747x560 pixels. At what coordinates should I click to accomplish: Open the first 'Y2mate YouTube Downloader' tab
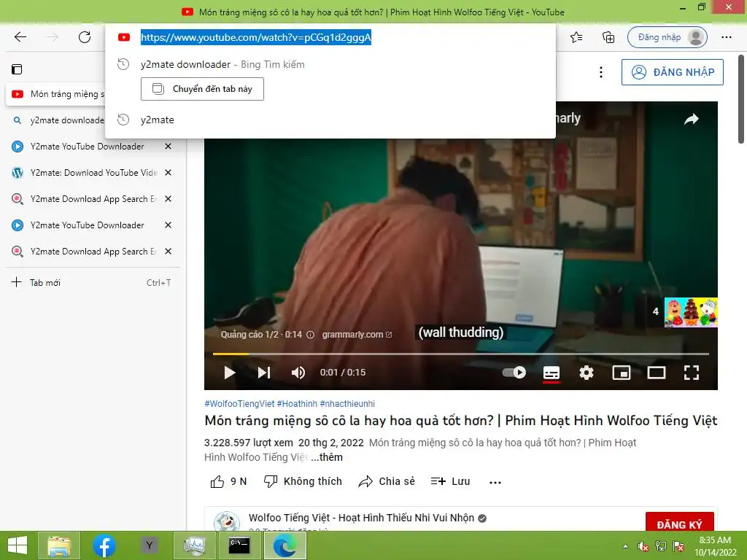click(x=88, y=146)
